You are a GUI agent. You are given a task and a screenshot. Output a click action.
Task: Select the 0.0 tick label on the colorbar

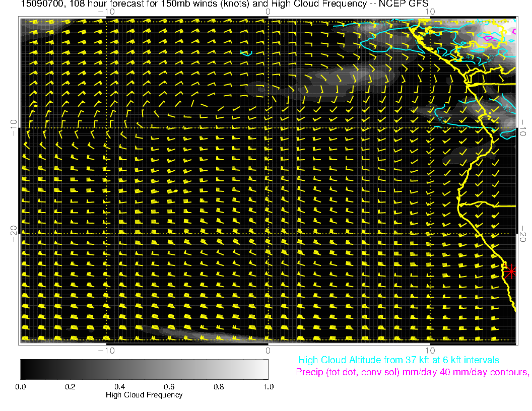click(21, 386)
